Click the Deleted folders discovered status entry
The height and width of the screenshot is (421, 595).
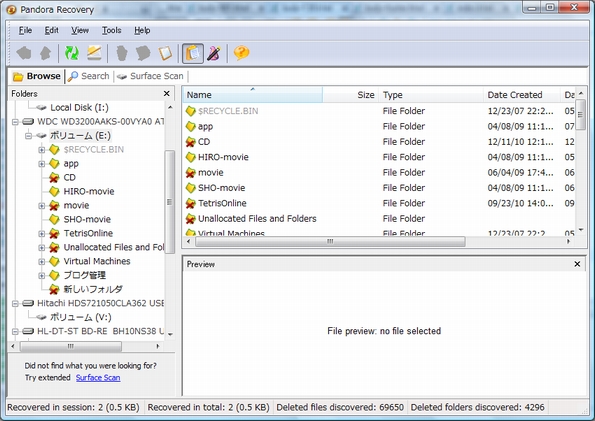(477, 407)
